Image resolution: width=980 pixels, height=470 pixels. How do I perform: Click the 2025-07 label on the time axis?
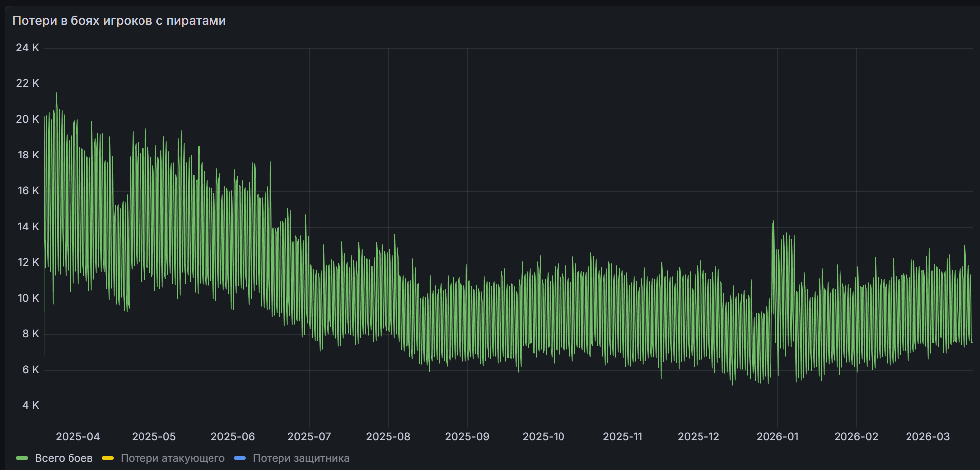pyautogui.click(x=309, y=437)
